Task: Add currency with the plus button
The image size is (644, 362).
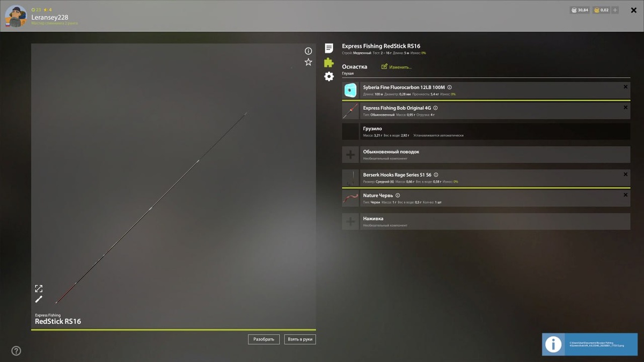Action: tap(615, 10)
